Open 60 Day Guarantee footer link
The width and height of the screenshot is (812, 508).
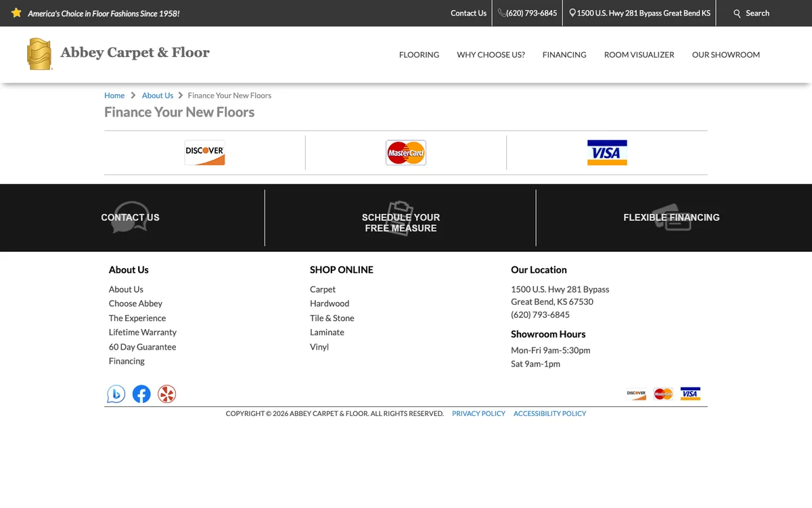(x=142, y=347)
